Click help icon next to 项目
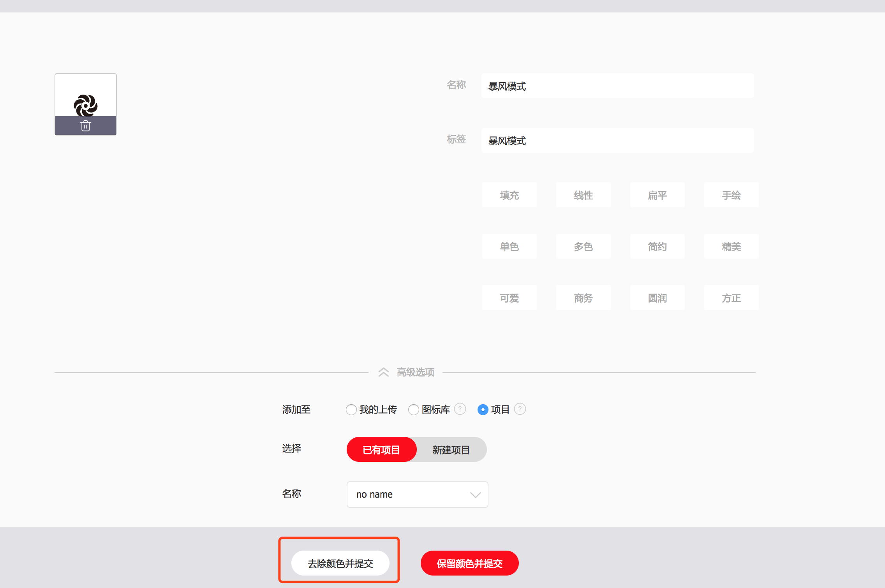Screen dimensions: 885x588 [520, 409]
